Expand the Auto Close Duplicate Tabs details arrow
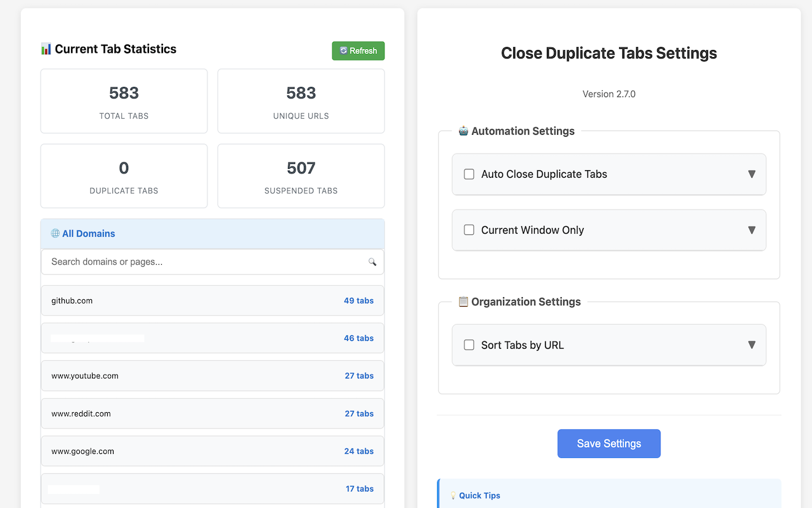The height and width of the screenshot is (508, 812). click(752, 174)
